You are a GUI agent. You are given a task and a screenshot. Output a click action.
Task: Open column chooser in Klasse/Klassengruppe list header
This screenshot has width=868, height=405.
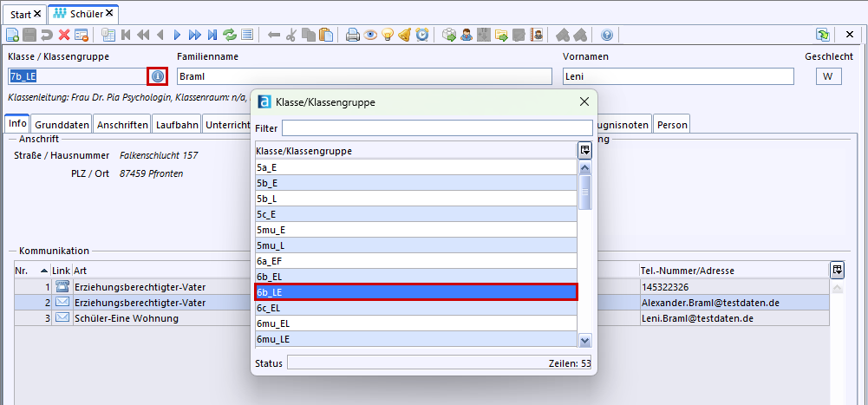coord(585,150)
